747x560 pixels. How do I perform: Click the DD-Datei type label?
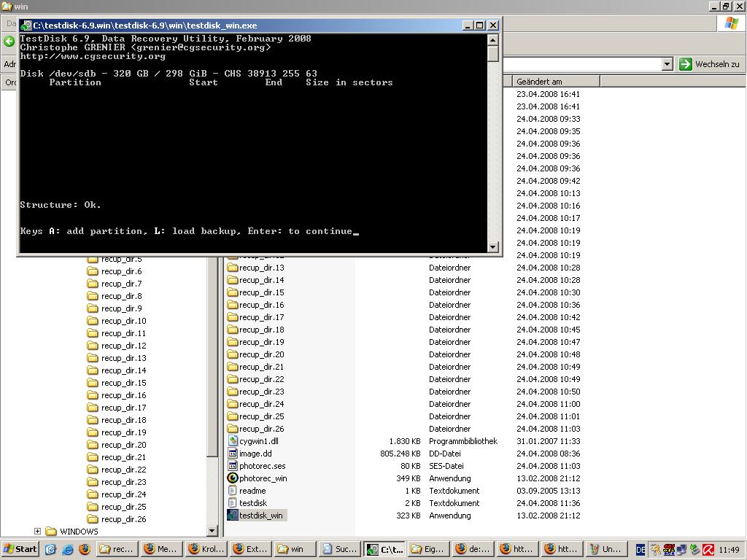[444, 454]
